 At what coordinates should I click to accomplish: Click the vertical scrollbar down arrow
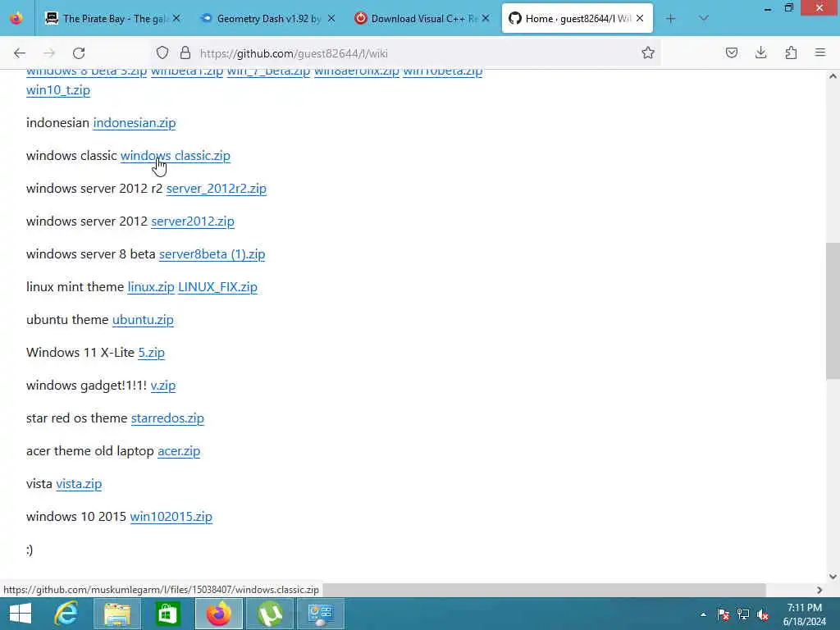click(x=833, y=577)
